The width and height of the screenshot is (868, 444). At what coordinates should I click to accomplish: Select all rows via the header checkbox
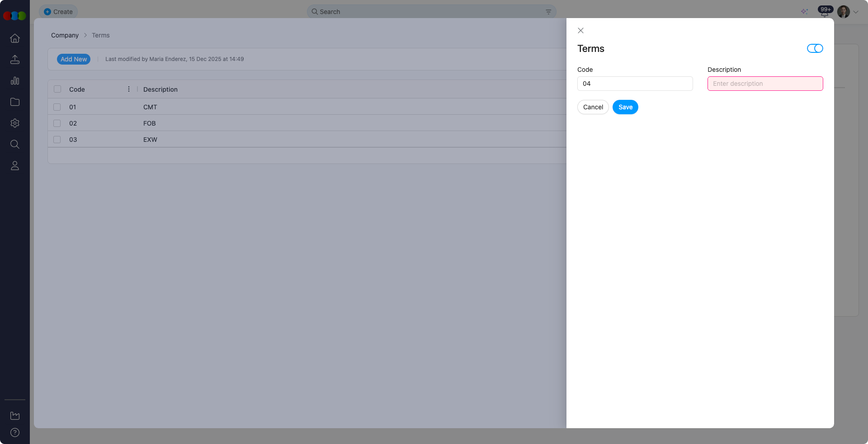tap(57, 89)
